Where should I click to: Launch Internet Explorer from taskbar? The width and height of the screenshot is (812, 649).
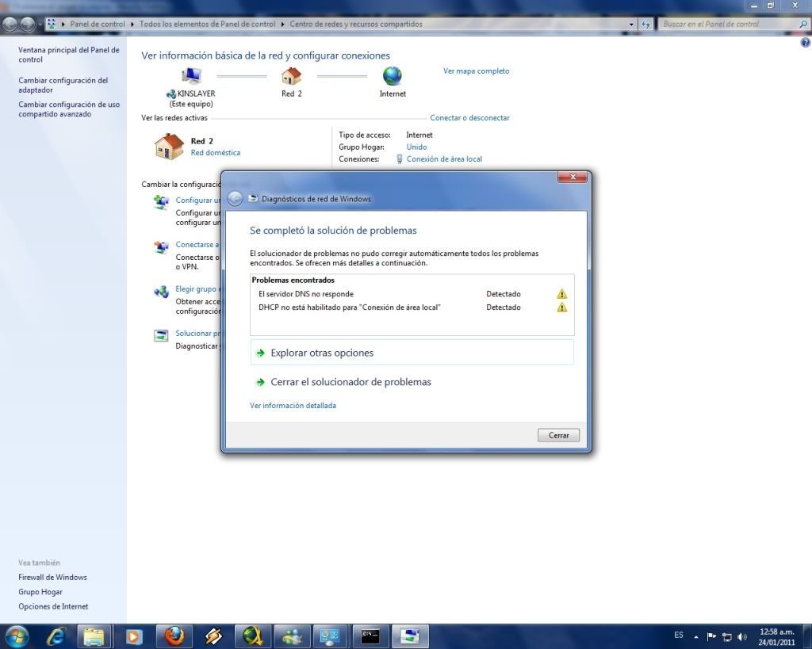tap(57, 636)
